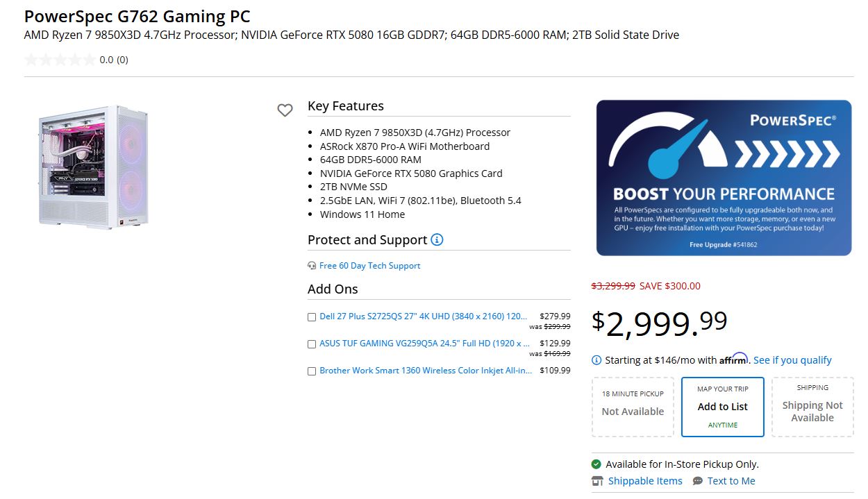The image size is (868, 499).
Task: Click the chat bubble icon beside Text to Me
Action: (697, 480)
